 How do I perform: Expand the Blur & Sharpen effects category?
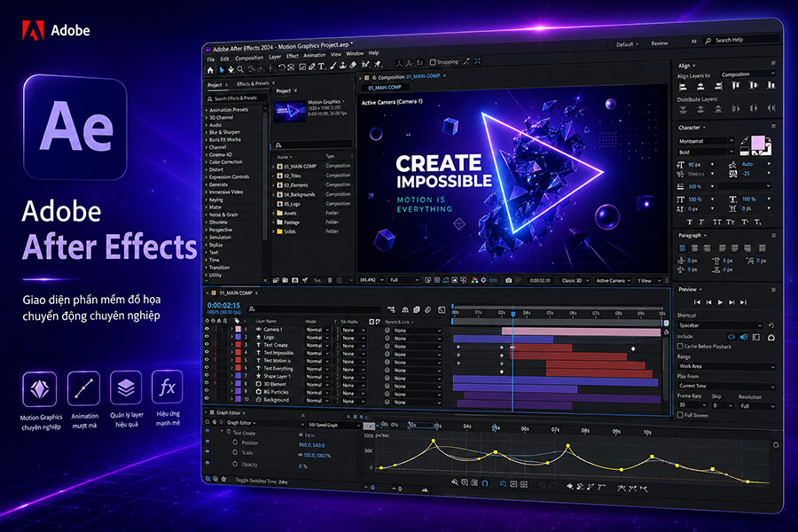click(x=206, y=132)
